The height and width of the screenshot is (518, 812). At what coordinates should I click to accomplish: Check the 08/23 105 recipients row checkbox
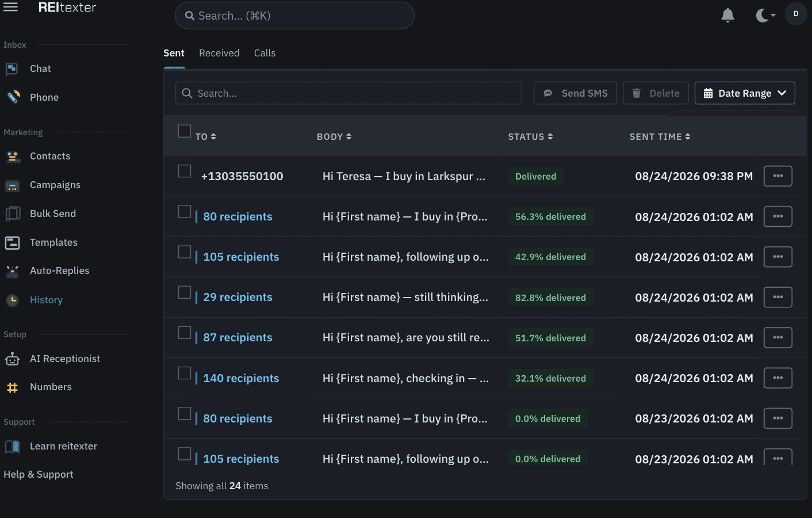pos(185,454)
